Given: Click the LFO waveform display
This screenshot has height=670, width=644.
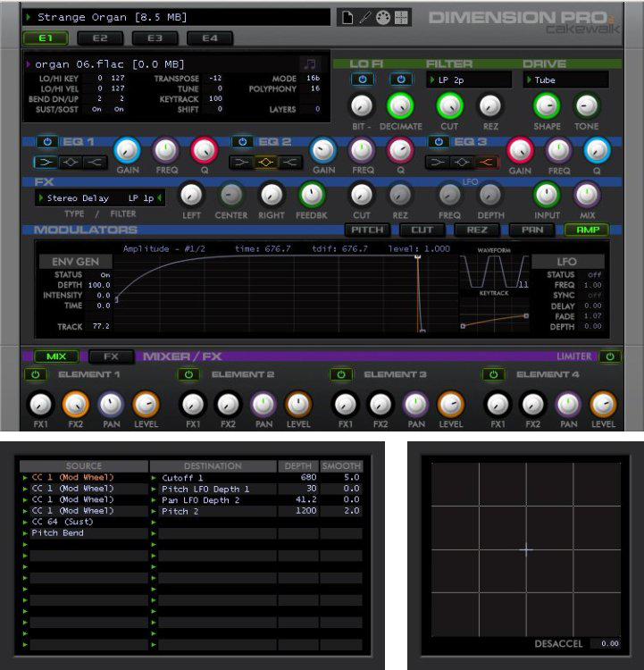Looking at the screenshot, I should click(494, 272).
